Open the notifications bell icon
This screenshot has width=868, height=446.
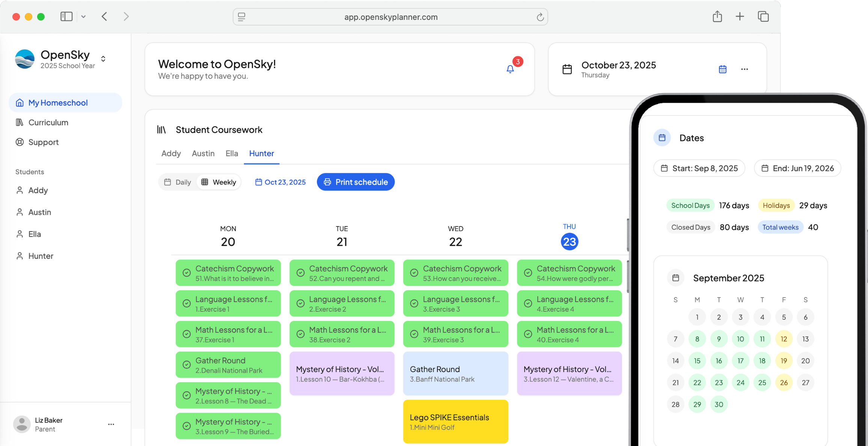[510, 69]
